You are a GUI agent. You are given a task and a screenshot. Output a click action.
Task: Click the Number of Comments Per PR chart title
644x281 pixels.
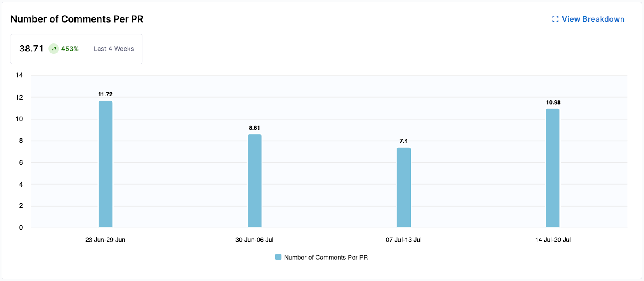78,19
